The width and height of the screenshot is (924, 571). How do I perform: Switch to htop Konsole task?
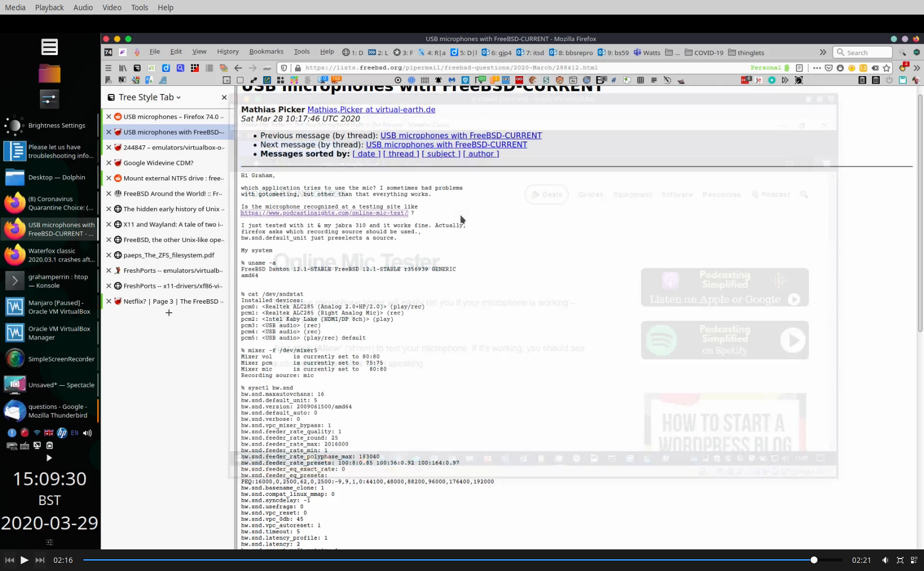click(50, 281)
